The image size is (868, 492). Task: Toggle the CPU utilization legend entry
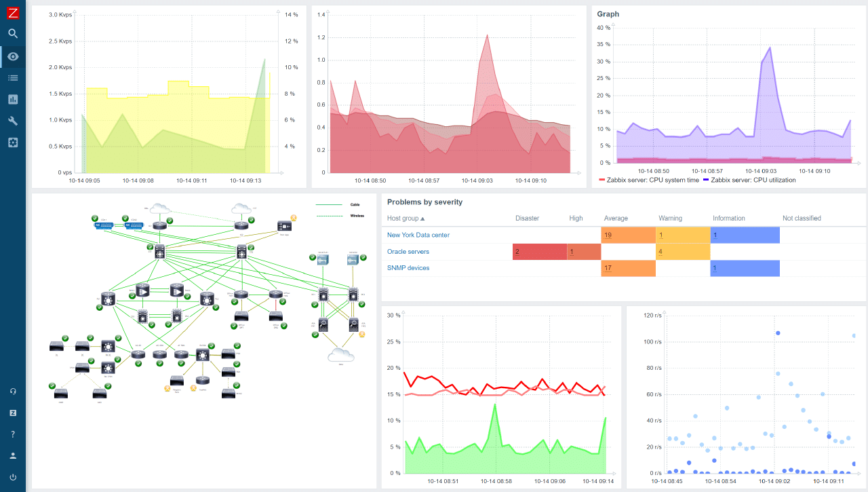(x=755, y=180)
